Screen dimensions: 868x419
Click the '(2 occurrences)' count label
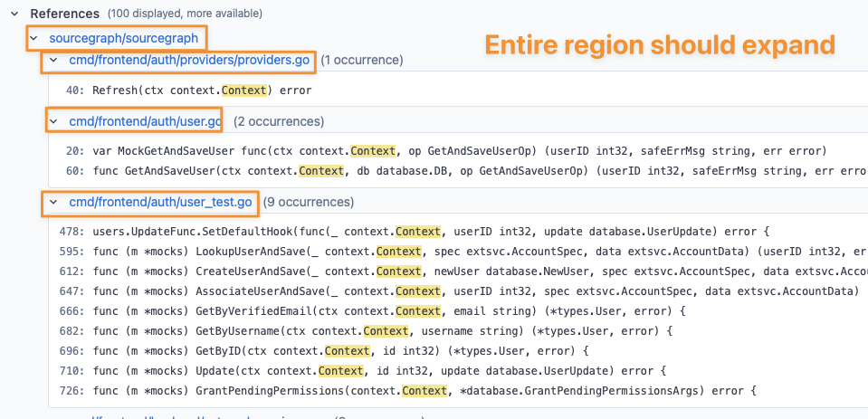(x=279, y=120)
